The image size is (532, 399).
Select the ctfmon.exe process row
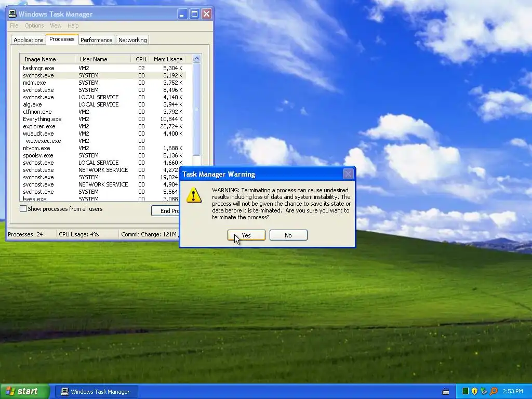pos(103,112)
